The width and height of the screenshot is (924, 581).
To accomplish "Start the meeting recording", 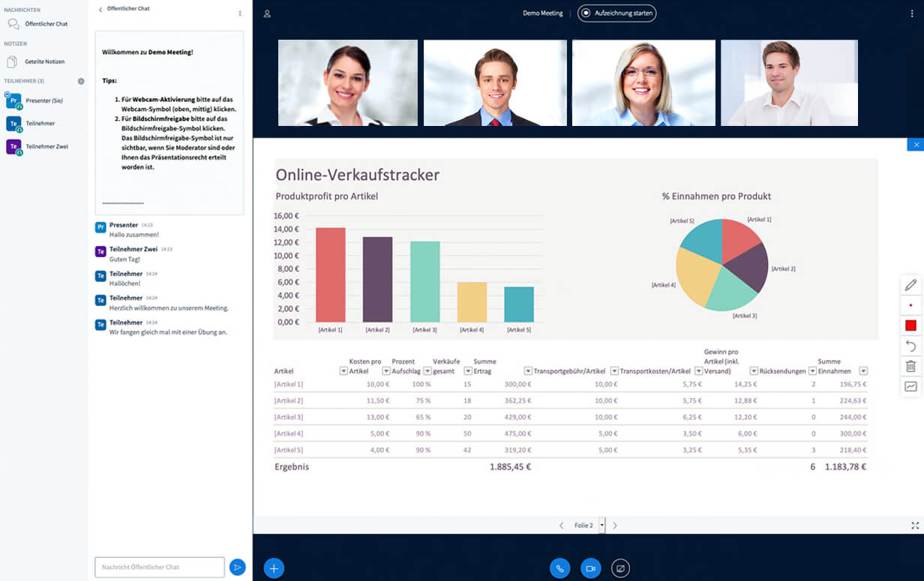I will [616, 13].
